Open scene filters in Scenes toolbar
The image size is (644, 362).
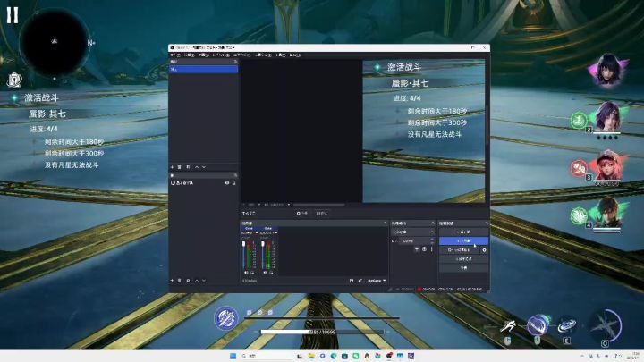tap(188, 167)
